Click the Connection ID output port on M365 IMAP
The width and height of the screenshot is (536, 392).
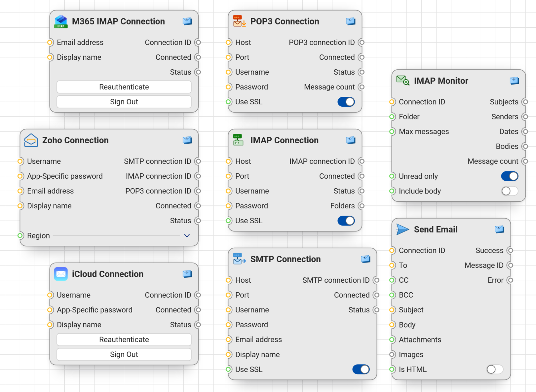coord(198,42)
